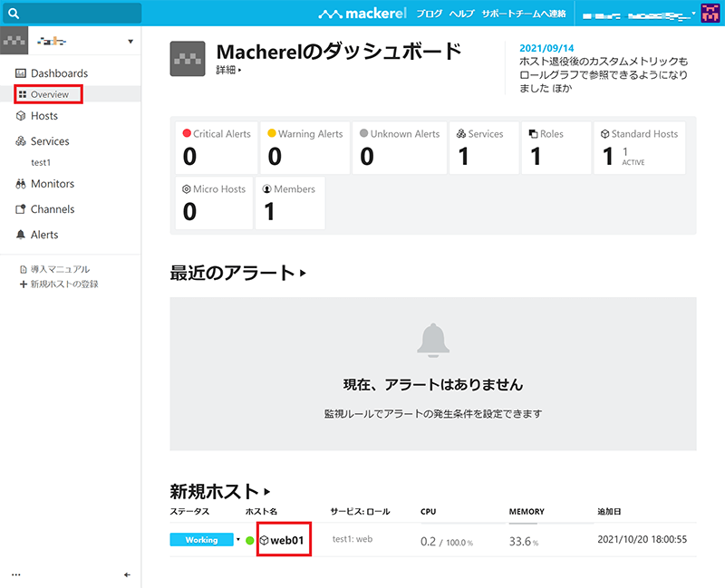Screen dimensions: 725x588
Task: Open the ブログ link in header
Action: coord(430,15)
